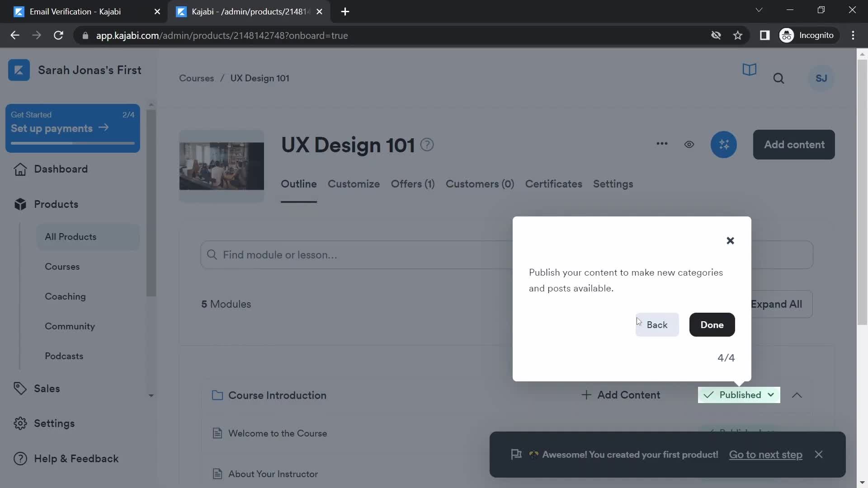
Task: Open the Set up payments get started card
Action: coord(72,128)
